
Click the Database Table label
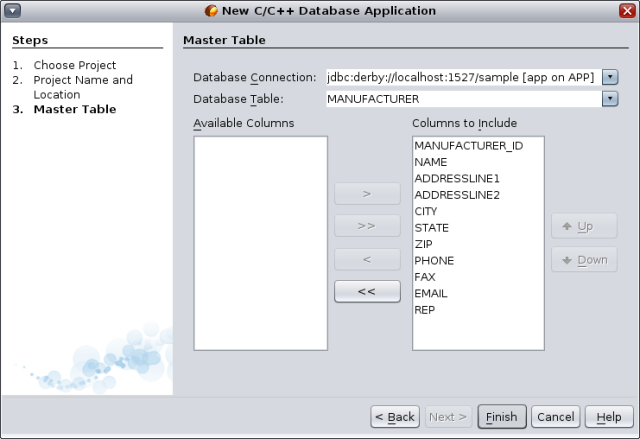pyautogui.click(x=238, y=99)
